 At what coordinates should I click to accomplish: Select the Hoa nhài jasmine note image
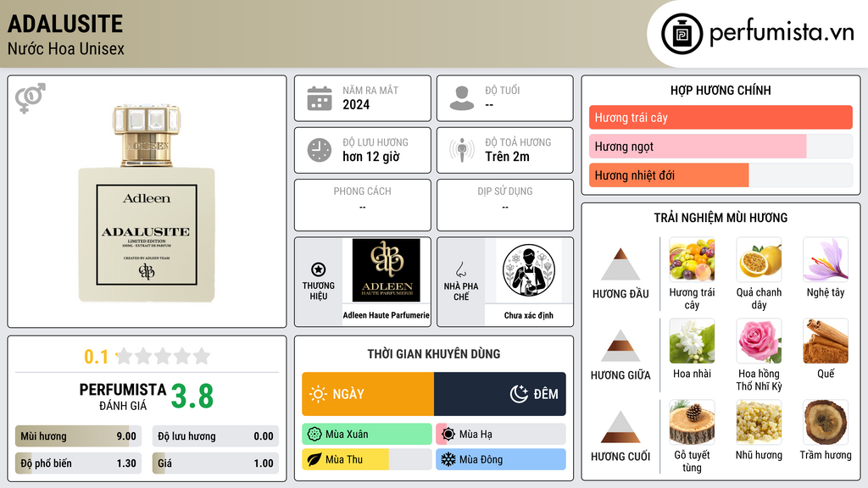pos(692,341)
